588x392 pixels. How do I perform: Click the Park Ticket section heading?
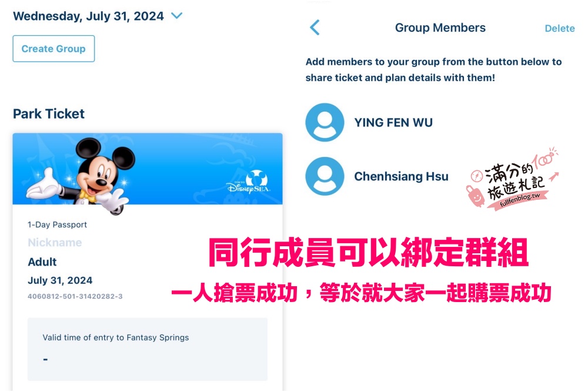click(x=49, y=113)
